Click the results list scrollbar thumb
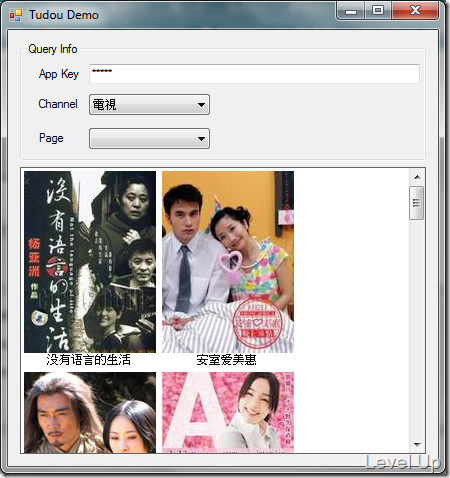The image size is (450, 478). click(417, 203)
